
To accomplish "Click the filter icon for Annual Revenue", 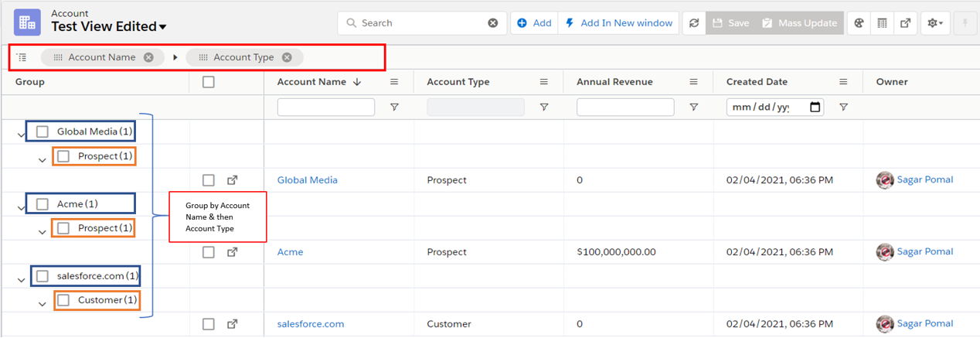I will (x=693, y=108).
